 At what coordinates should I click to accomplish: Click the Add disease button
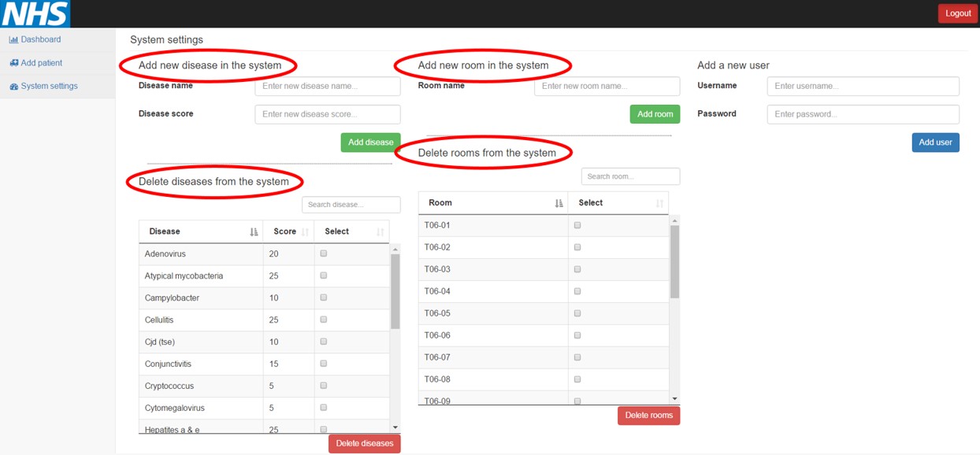click(x=370, y=142)
